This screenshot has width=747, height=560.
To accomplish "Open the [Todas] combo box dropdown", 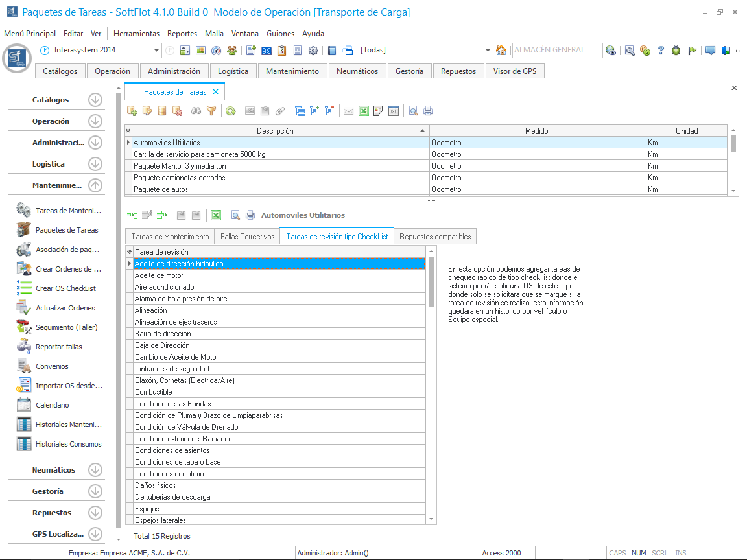I will (488, 51).
